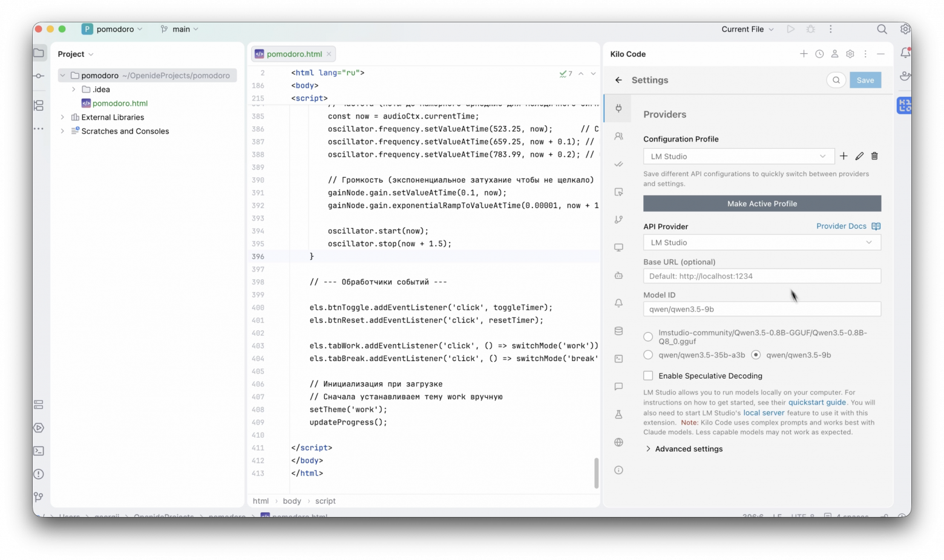Open the Configuration Profile dropdown
Viewport: 944px width, 560px height.
coord(738,156)
